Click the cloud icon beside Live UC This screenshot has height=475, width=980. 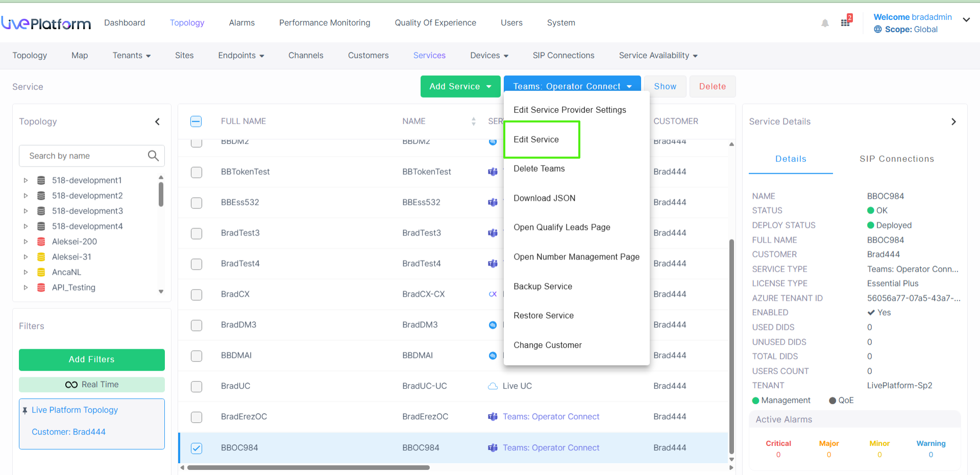click(x=493, y=386)
